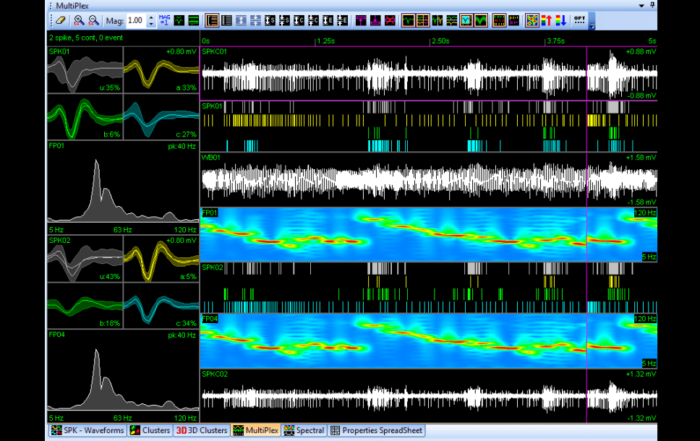
Task: Click the blue expand-rows vertical arrows icon
Action: point(241,21)
